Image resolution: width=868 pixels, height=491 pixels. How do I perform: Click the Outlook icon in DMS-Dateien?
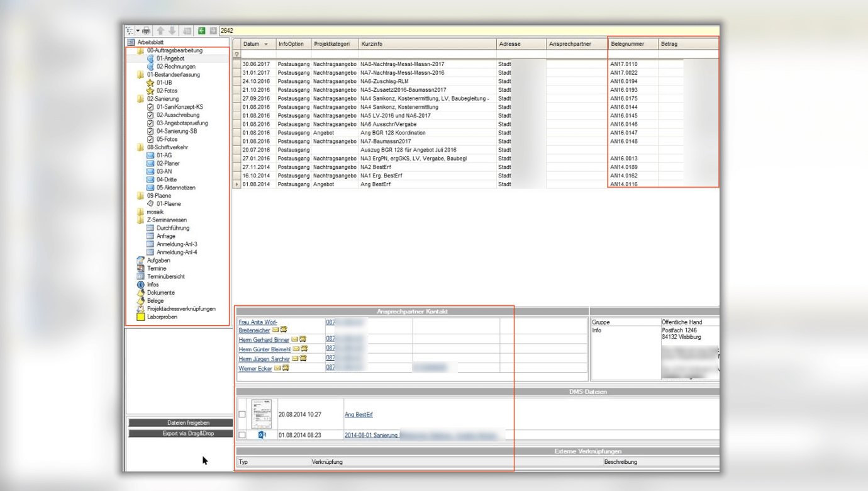(262, 435)
